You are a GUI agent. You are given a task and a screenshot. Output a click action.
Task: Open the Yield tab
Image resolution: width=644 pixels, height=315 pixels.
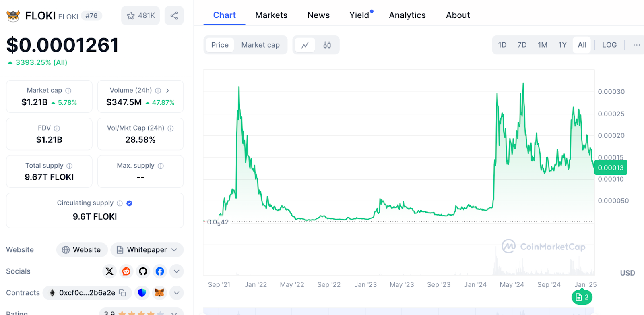[x=359, y=15]
